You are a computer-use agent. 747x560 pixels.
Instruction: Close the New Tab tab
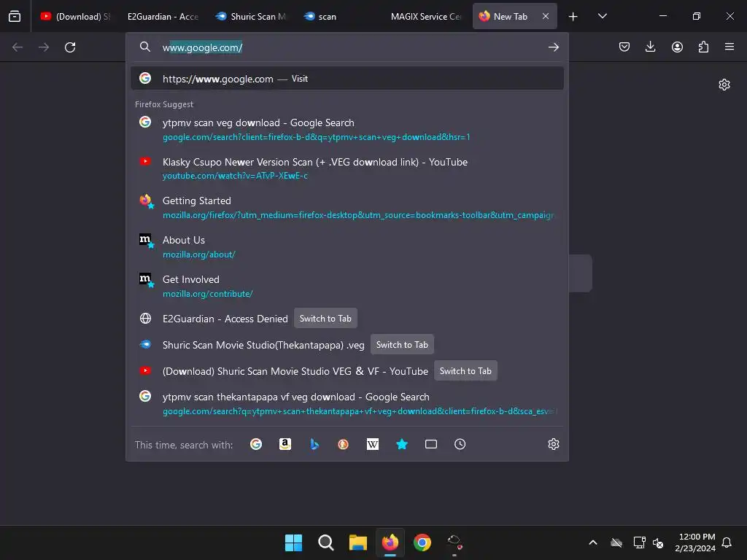(546, 17)
